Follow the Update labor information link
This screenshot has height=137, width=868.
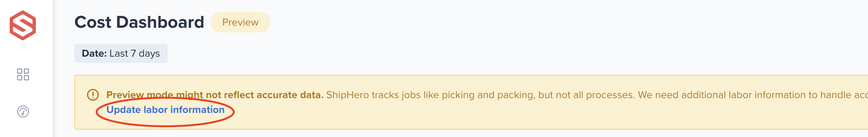click(165, 110)
